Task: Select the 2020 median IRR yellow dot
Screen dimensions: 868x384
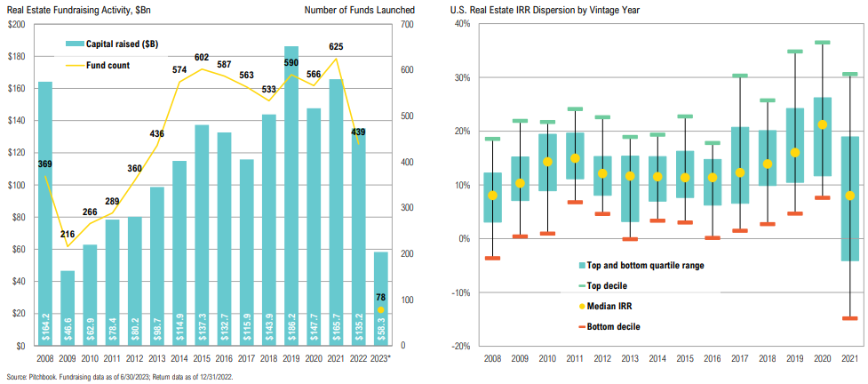Action: coord(823,125)
